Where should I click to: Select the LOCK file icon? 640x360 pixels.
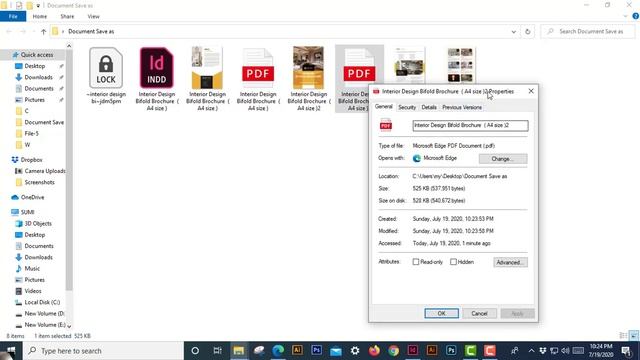click(106, 68)
